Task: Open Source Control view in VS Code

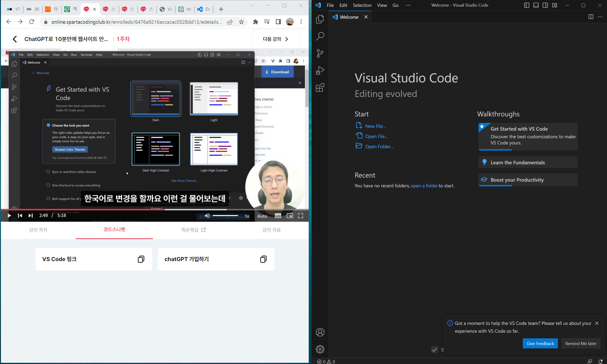Action: click(x=320, y=53)
